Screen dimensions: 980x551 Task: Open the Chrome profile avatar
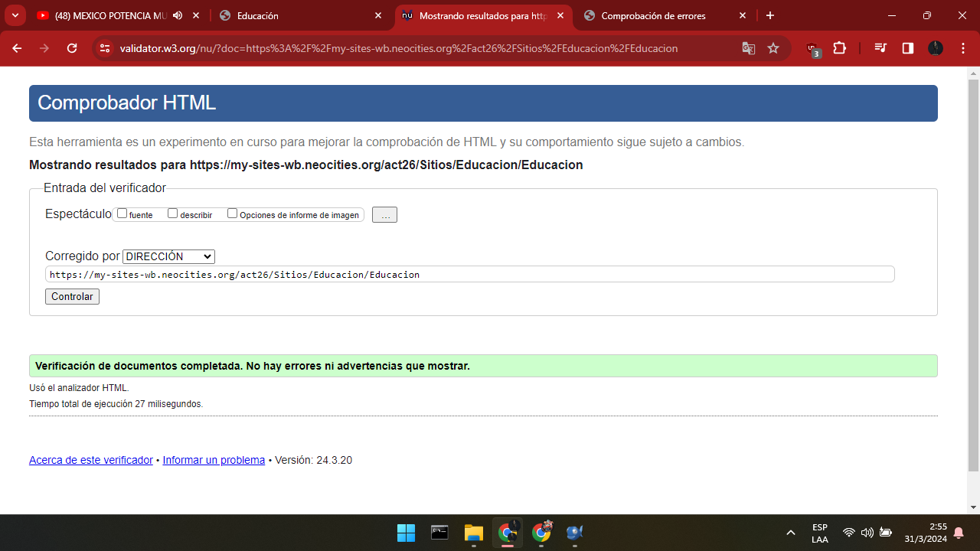point(936,48)
